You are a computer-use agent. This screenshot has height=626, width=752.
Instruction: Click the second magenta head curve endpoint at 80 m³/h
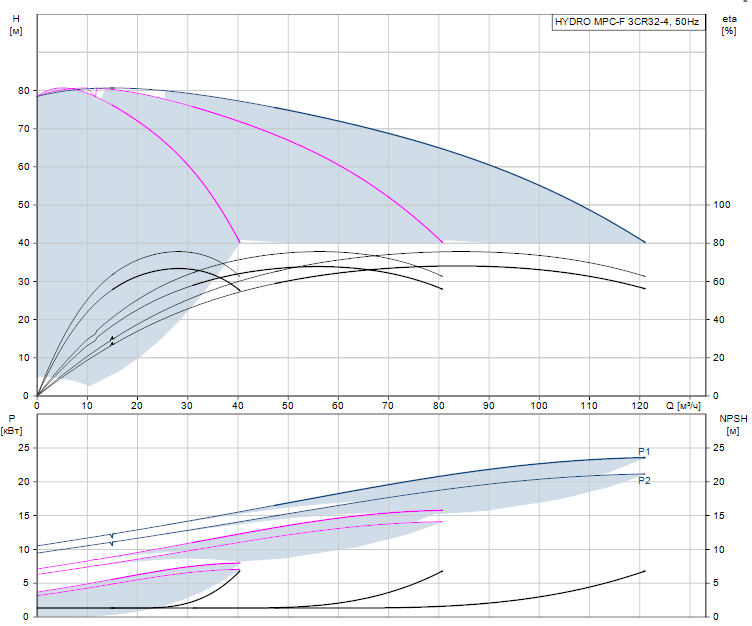coord(442,242)
